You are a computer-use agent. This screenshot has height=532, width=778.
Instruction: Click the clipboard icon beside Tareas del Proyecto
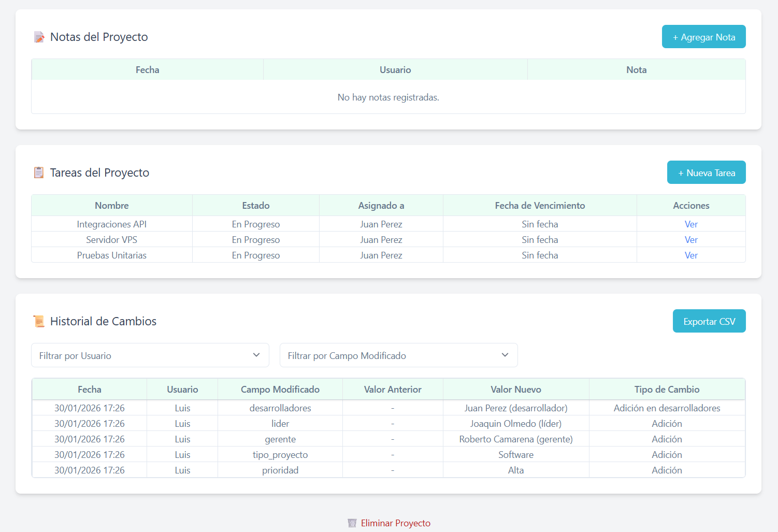[x=39, y=172]
